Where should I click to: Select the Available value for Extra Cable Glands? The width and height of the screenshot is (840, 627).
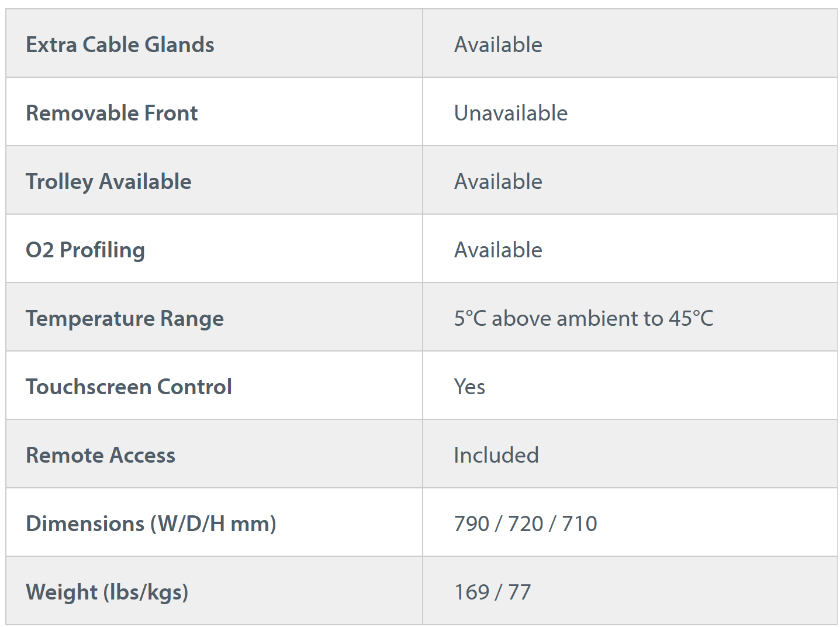click(x=498, y=45)
